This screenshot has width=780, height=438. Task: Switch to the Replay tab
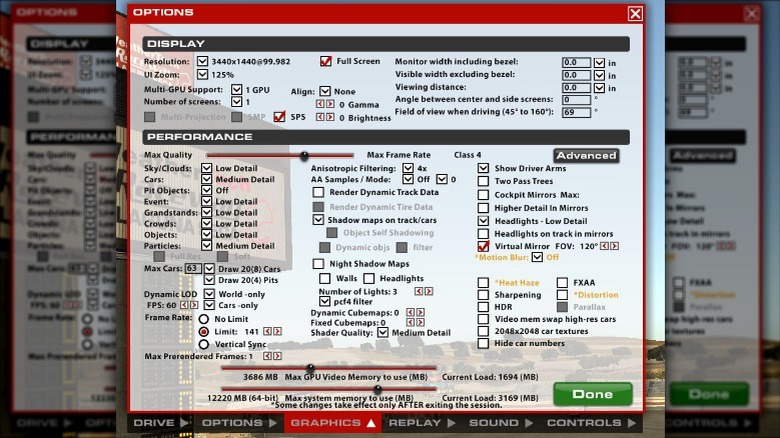coord(421,424)
